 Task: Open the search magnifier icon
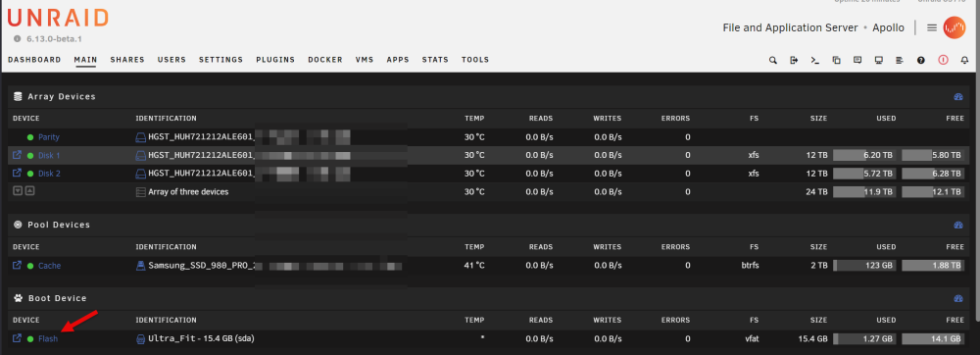pos(773,60)
